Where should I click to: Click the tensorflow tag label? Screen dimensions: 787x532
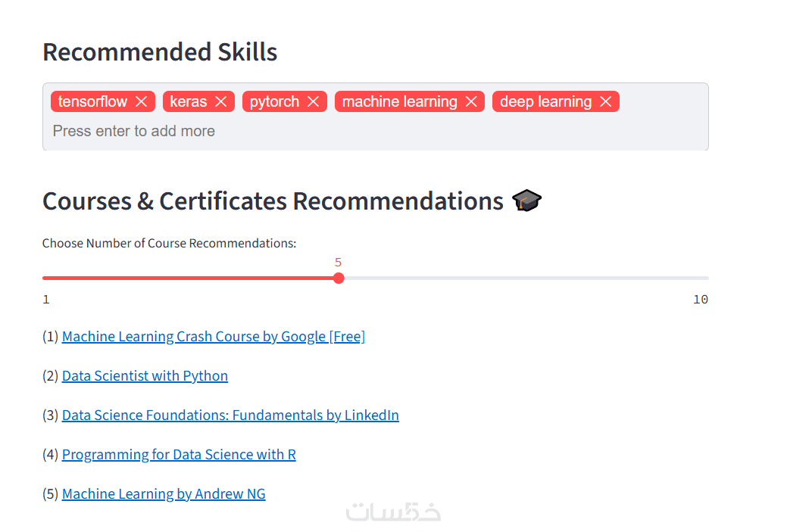tap(92, 101)
